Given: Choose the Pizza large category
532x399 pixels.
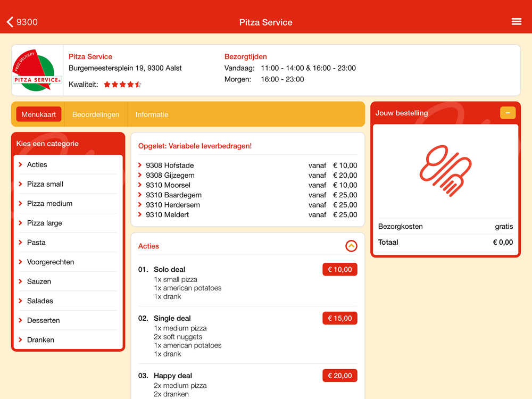Looking at the screenshot, I should pos(68,223).
